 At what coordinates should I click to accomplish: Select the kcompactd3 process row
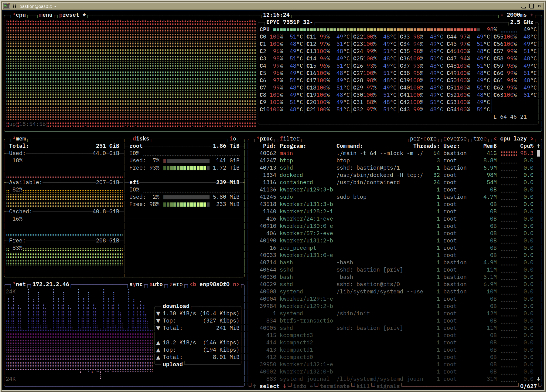[396, 335]
